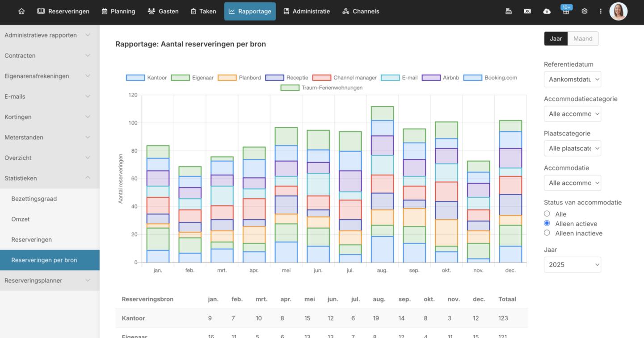Image resolution: width=644 pixels, height=338 pixels.
Task: Open settings gear icon
Action: click(584, 11)
